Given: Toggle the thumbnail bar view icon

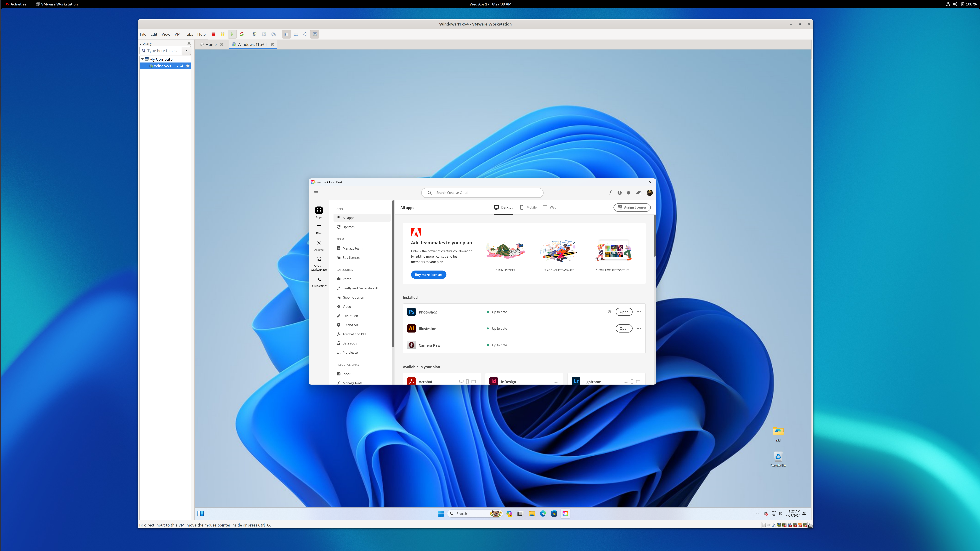Looking at the screenshot, I should pyautogui.click(x=296, y=34).
